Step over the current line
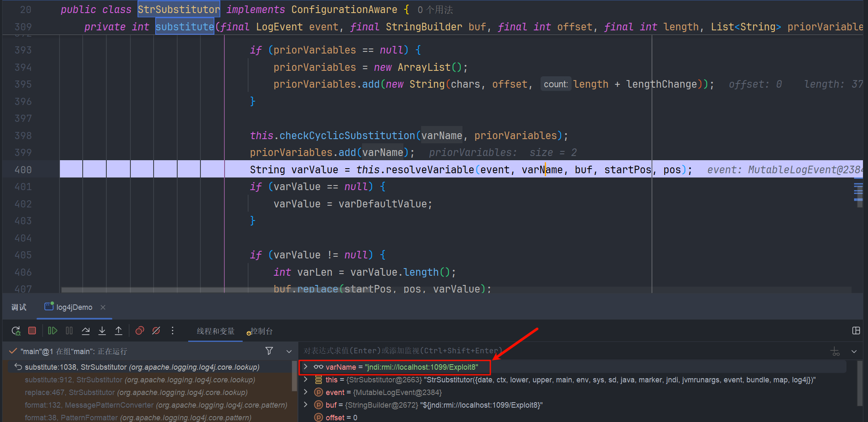868x422 pixels. point(86,331)
